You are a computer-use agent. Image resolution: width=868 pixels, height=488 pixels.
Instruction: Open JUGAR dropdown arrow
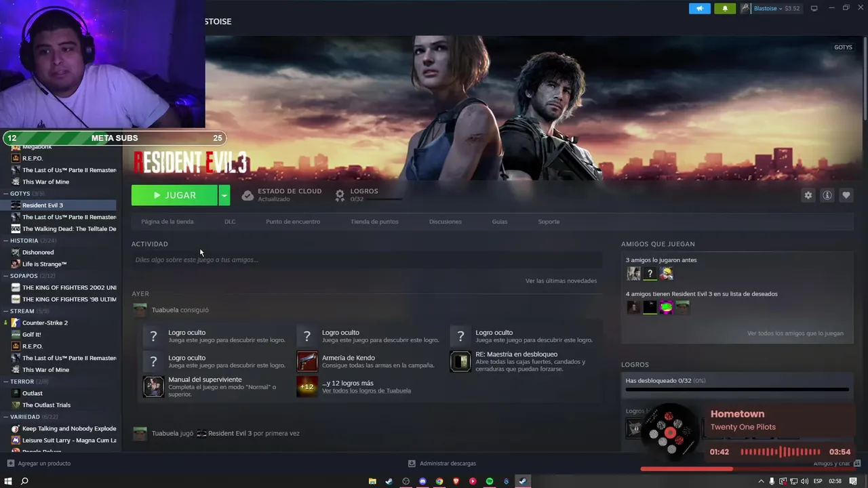[224, 195]
